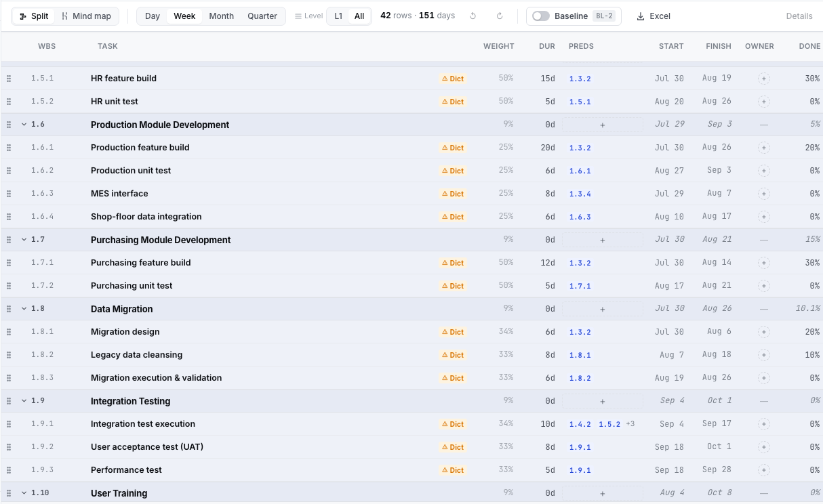The image size is (823, 504).
Task: Click the FINISH column header
Action: tap(719, 46)
